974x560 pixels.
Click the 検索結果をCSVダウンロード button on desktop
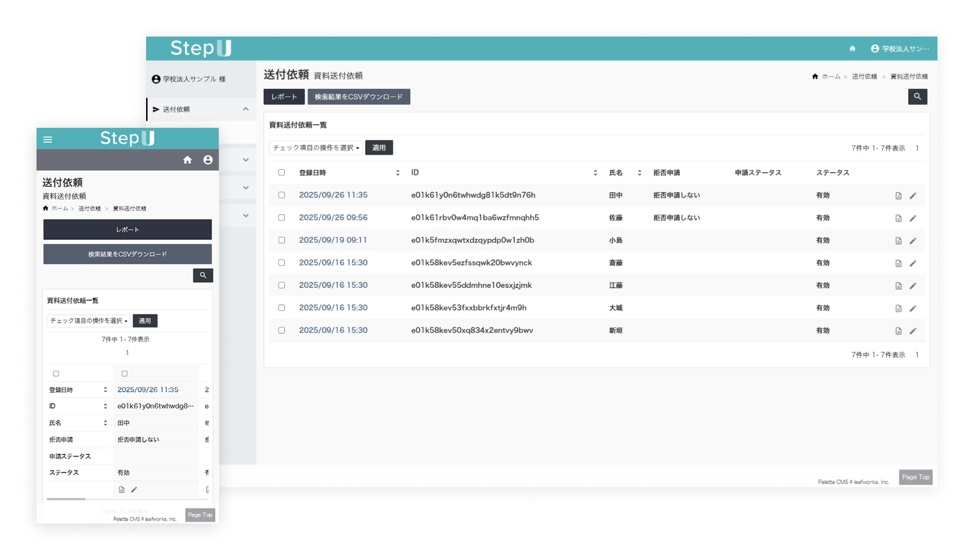[359, 97]
